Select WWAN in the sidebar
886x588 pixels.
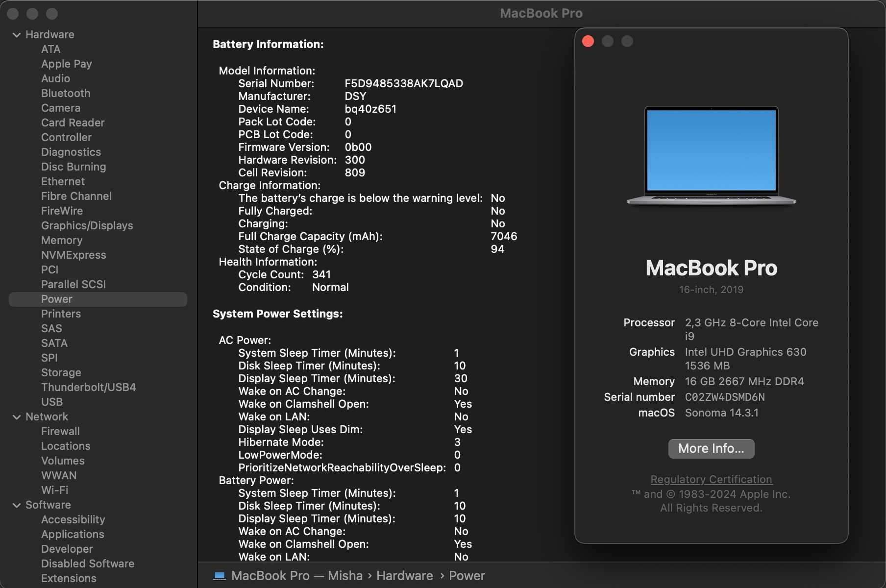click(x=59, y=475)
